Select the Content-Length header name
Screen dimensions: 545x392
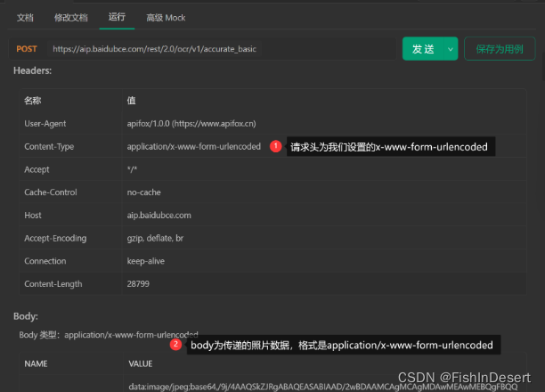(53, 284)
